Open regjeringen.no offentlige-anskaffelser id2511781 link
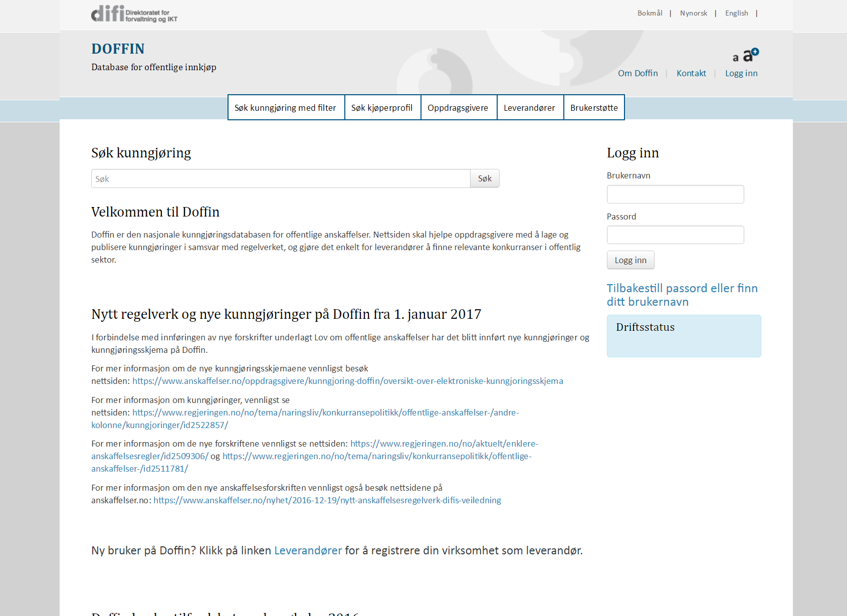 coord(377,456)
